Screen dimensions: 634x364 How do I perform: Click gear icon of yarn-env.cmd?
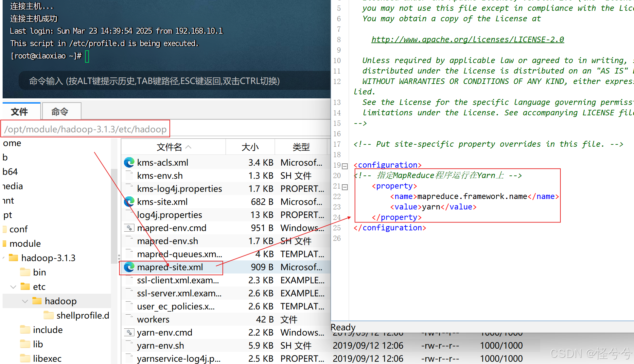[x=129, y=332]
